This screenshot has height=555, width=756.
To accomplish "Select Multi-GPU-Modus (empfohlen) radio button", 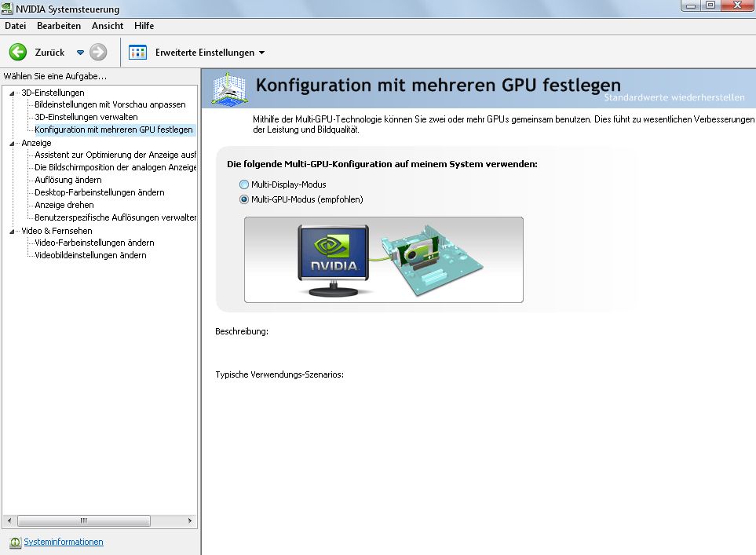I will (244, 199).
